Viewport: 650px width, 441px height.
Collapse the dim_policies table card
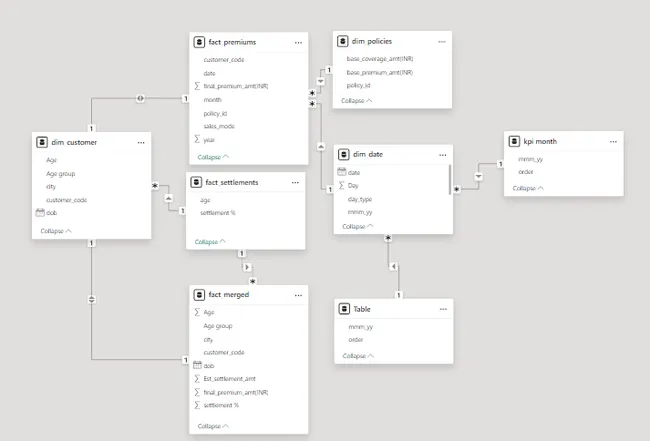pos(357,101)
